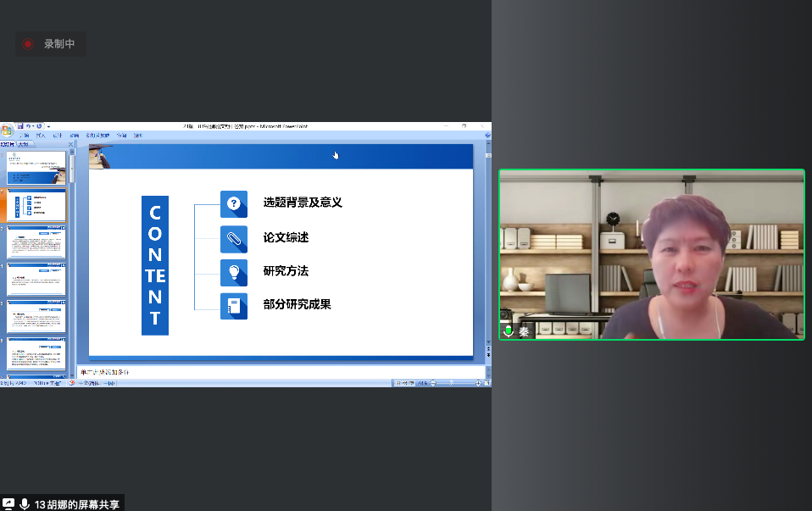Click the notebook icon beside 部分研究成果
812x511 pixels.
click(234, 305)
